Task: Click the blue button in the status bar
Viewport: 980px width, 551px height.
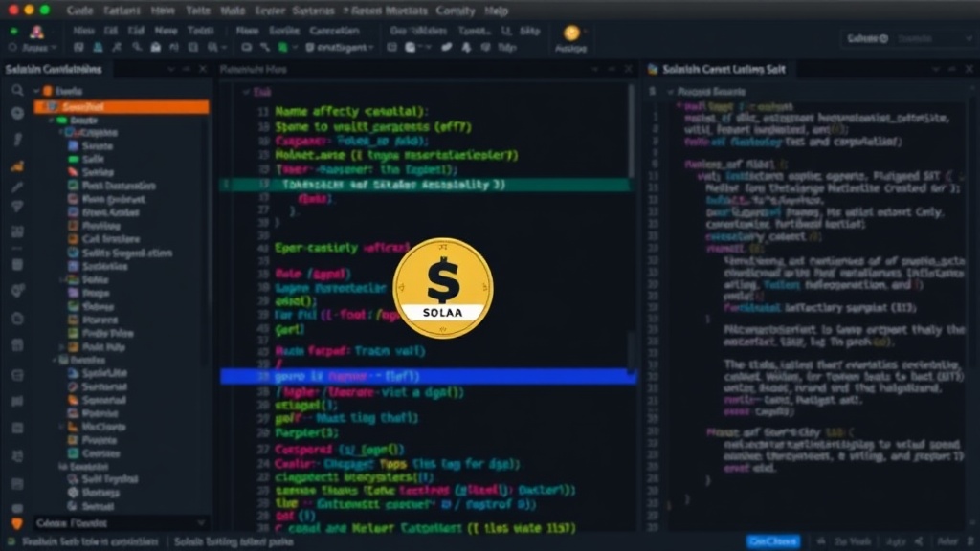Action: [x=773, y=541]
